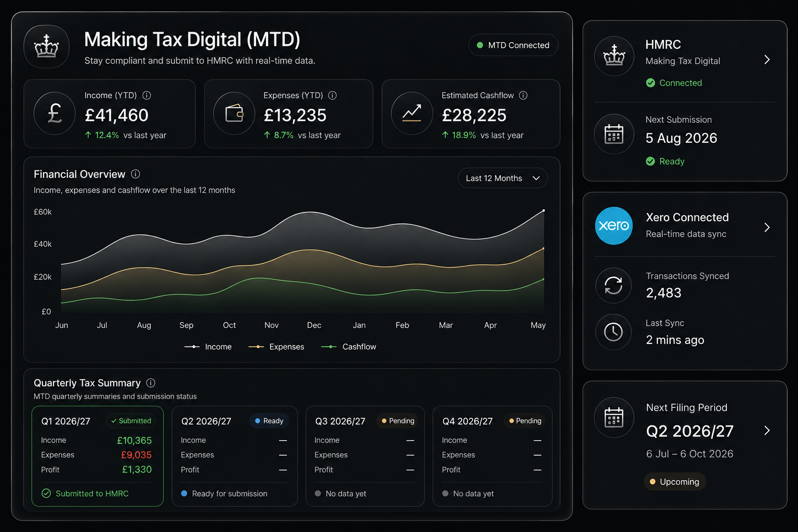798x532 pixels.
Task: Click the 5 Aug 2026 submission date
Action: [x=681, y=138]
